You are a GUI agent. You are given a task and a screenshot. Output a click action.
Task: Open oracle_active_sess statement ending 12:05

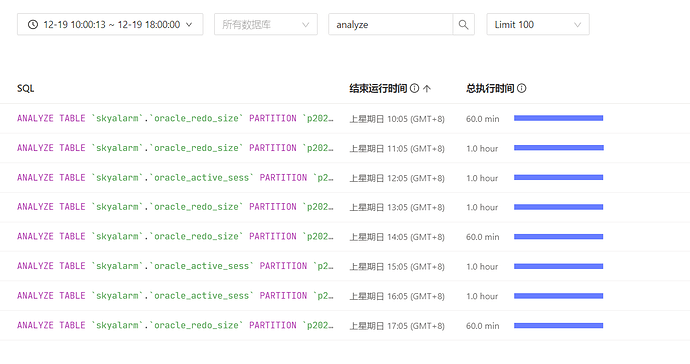(x=175, y=177)
